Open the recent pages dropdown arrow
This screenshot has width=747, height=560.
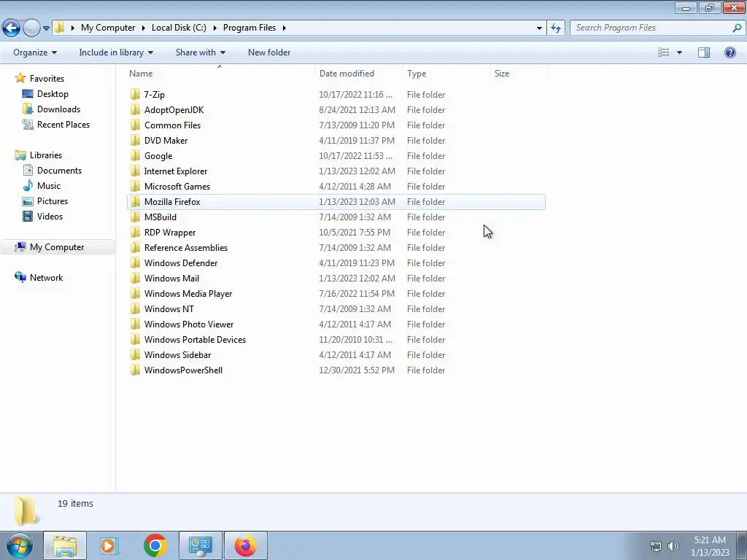coord(46,28)
